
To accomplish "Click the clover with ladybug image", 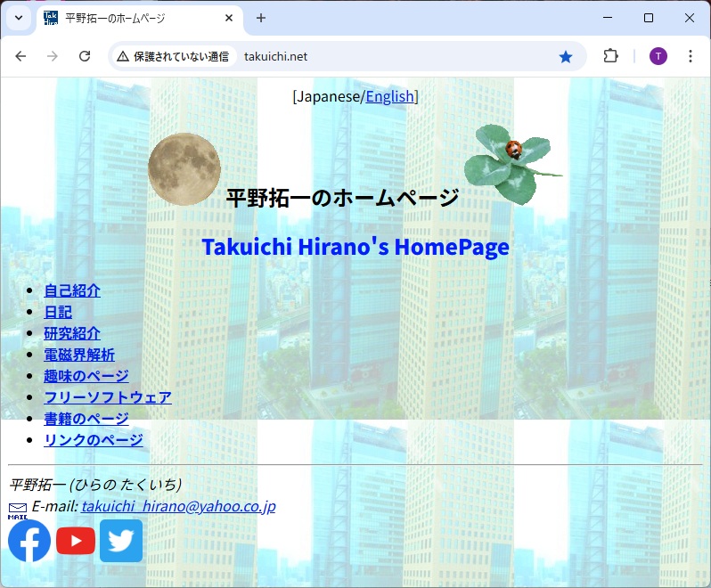I will (x=512, y=165).
